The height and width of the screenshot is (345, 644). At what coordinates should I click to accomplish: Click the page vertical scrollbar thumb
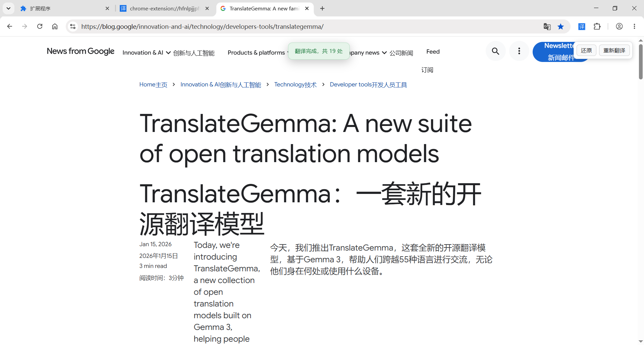[x=641, y=62]
